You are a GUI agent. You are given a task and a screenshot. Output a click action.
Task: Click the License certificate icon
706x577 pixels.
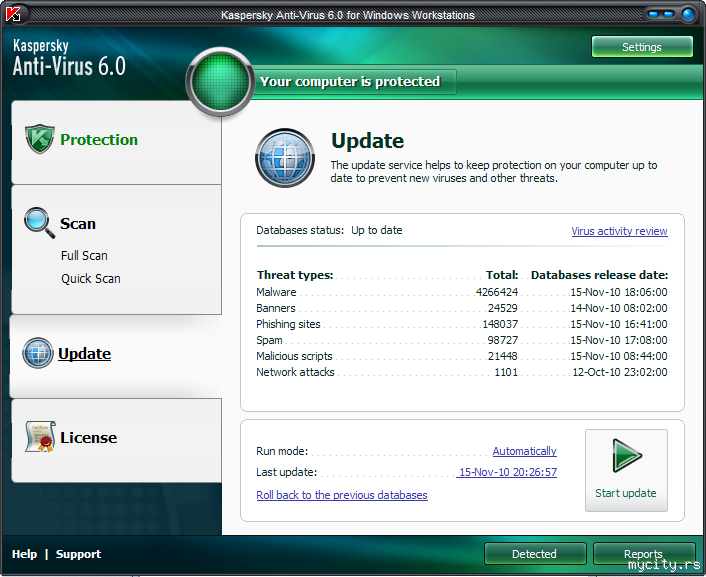(40, 436)
